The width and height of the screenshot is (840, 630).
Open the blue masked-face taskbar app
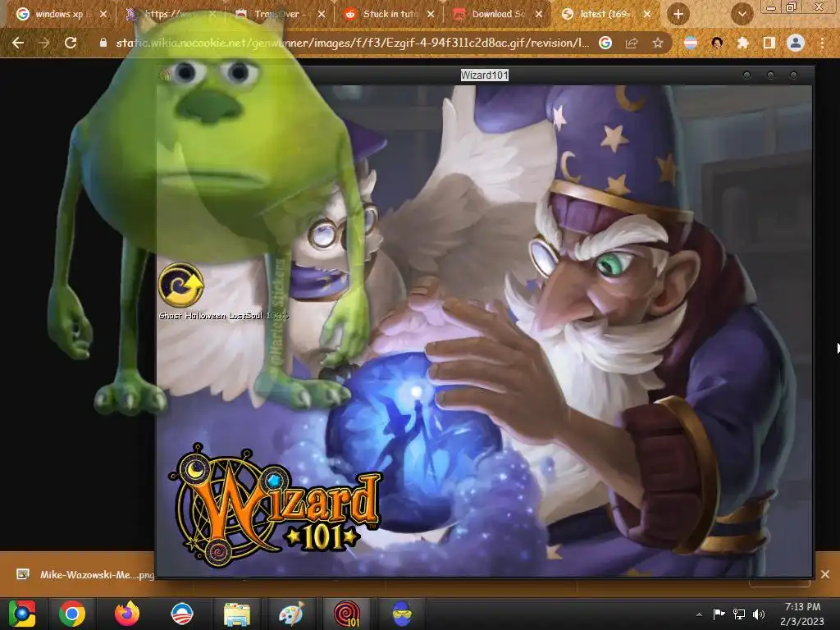coord(402,614)
